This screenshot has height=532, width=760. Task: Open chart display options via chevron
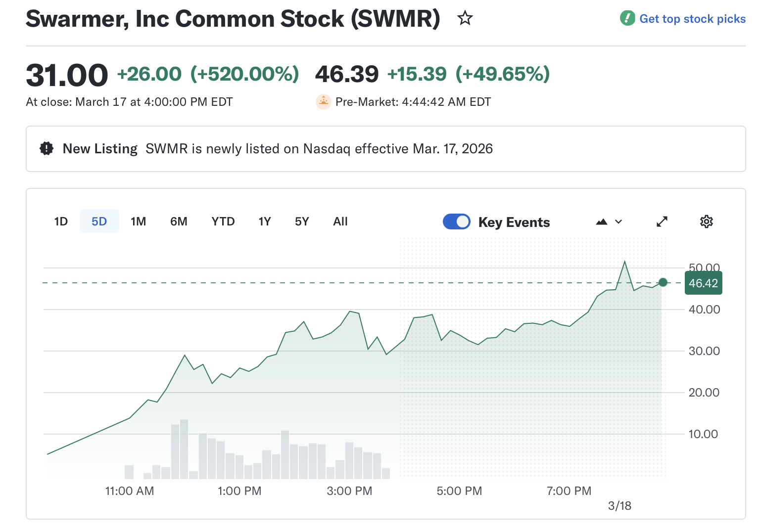618,222
